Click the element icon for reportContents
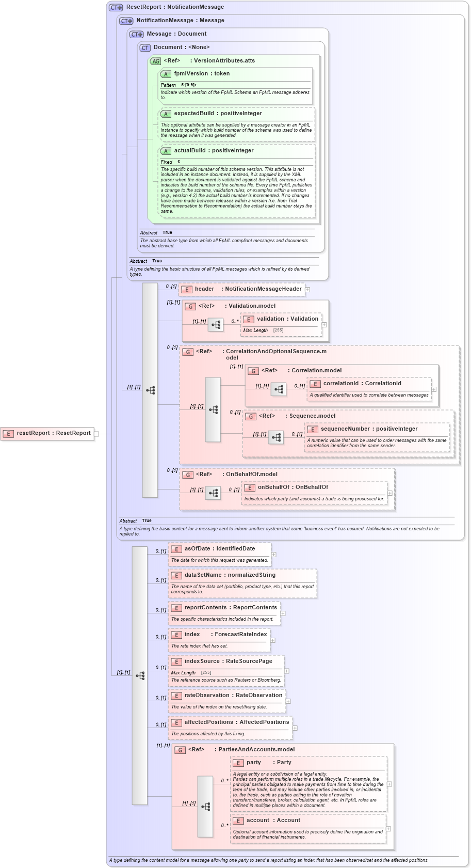Viewport: 471px width, 868px height. coord(176,608)
